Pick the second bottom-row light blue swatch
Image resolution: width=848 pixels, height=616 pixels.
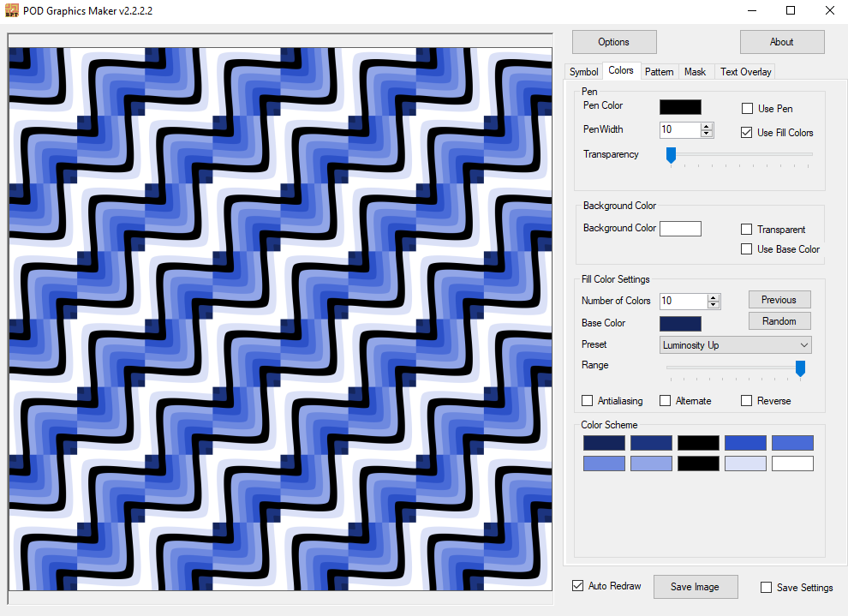[x=651, y=463]
